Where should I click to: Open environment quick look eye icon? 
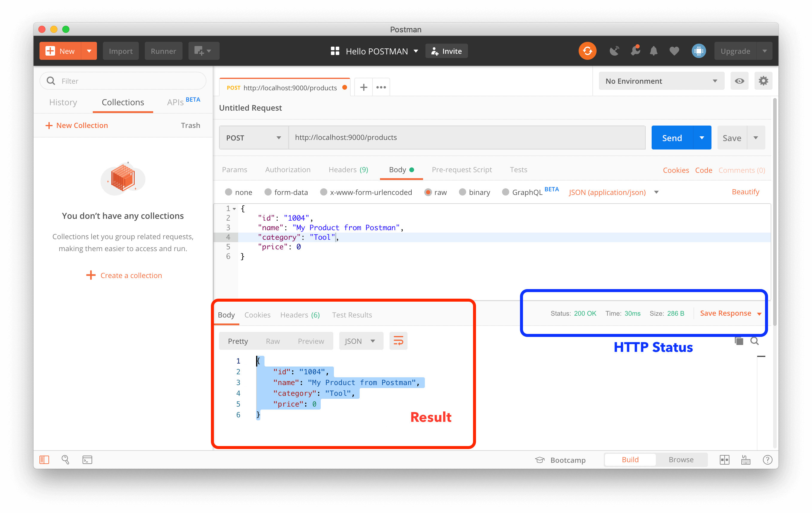[739, 81]
